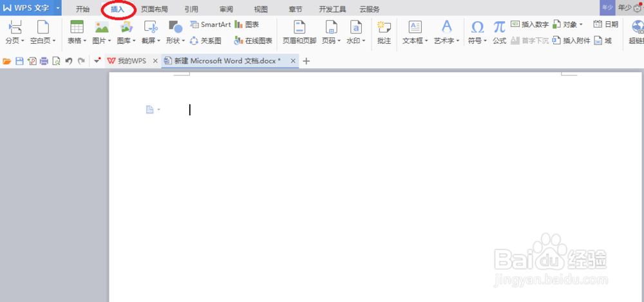Expand the 水印 dropdown arrow
The image size is (644, 302).
(363, 41)
